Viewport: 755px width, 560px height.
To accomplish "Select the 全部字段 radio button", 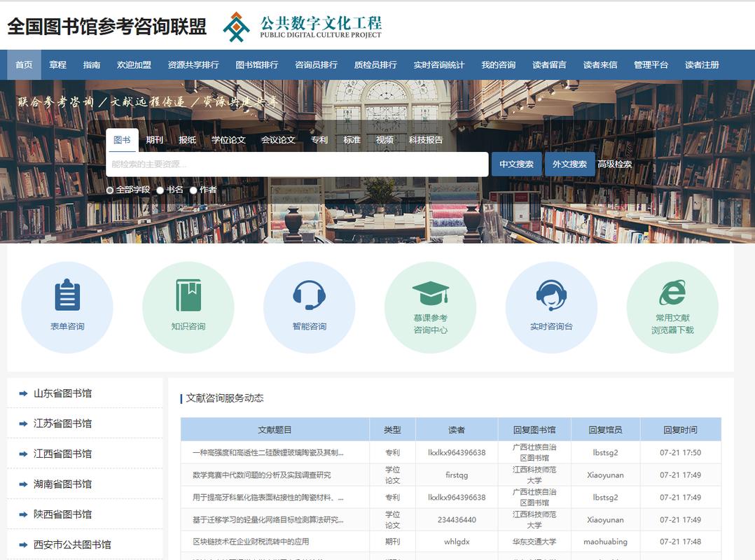I will click(110, 190).
